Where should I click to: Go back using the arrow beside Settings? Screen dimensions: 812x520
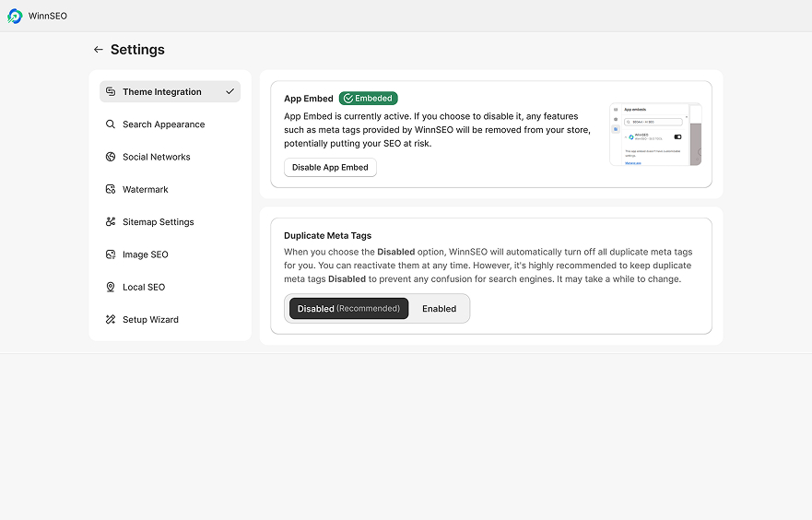(x=99, y=50)
